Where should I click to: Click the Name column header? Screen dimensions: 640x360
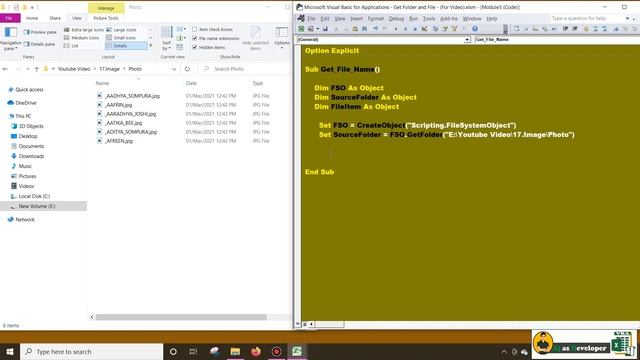102,83
